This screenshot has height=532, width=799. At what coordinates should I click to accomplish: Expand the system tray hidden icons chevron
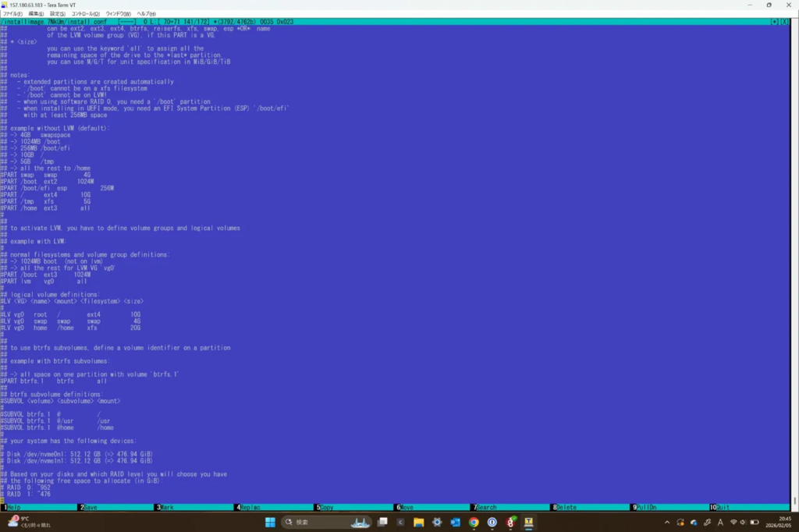(x=666, y=522)
